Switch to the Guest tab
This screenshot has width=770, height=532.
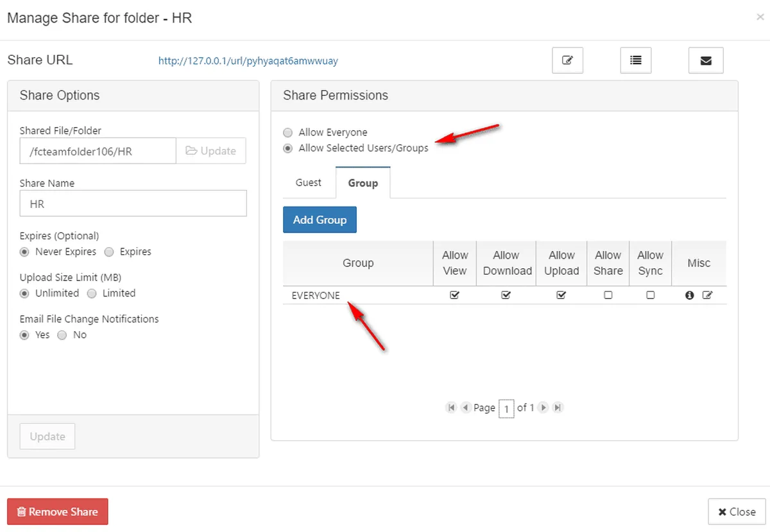click(309, 183)
